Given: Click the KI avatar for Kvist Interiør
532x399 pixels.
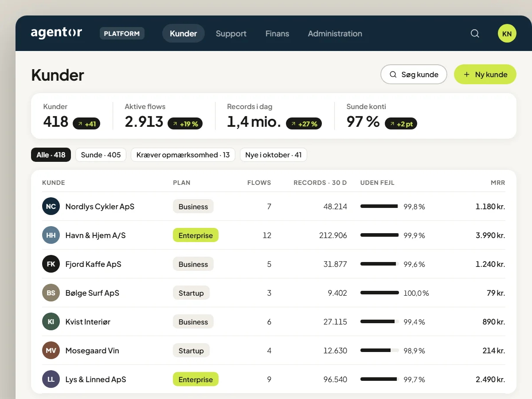Looking at the screenshot, I should [x=51, y=322].
